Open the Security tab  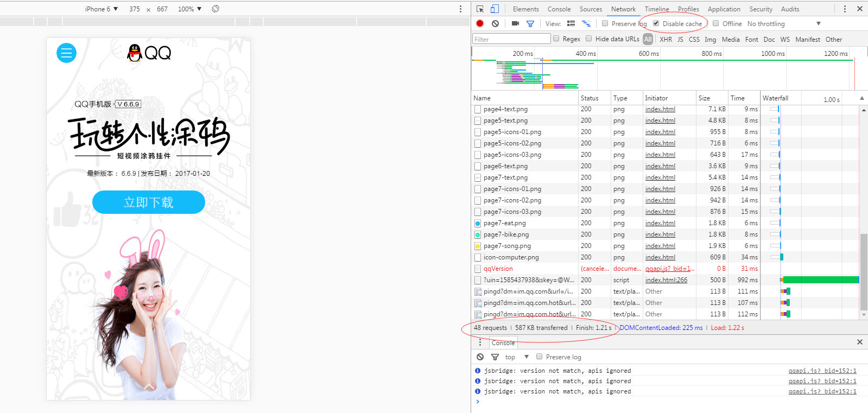(x=761, y=9)
